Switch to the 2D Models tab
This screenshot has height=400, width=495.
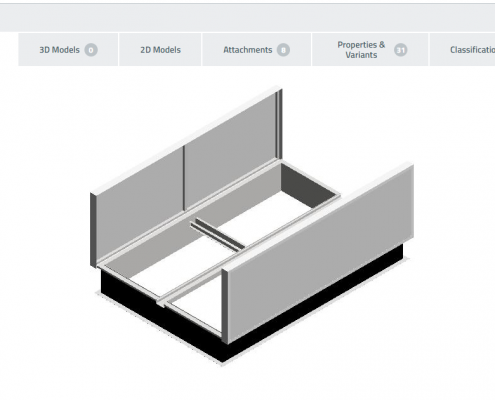pos(160,50)
